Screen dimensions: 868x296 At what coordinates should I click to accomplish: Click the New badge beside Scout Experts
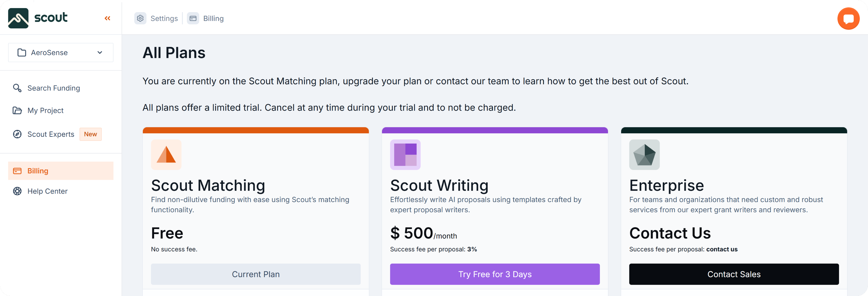point(90,134)
